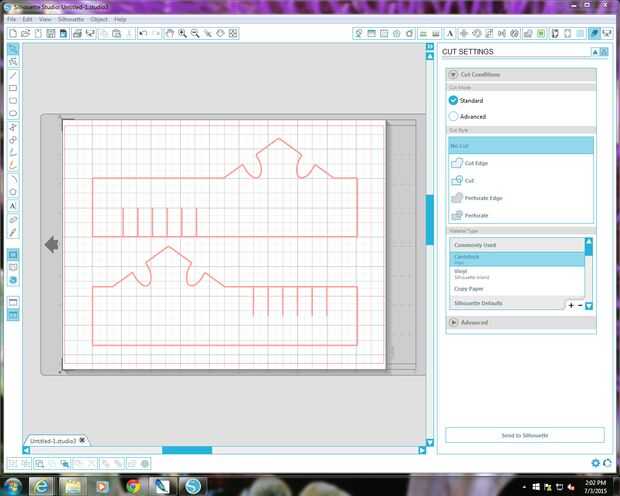Click the canvas vertical scrollbar thumb
620x496 pixels.
click(430, 220)
